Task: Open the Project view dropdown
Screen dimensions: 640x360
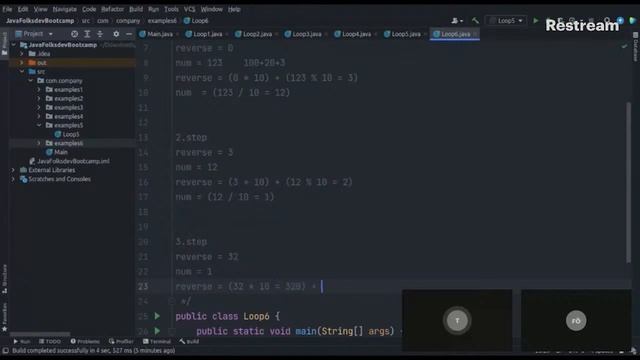Action: point(33,34)
